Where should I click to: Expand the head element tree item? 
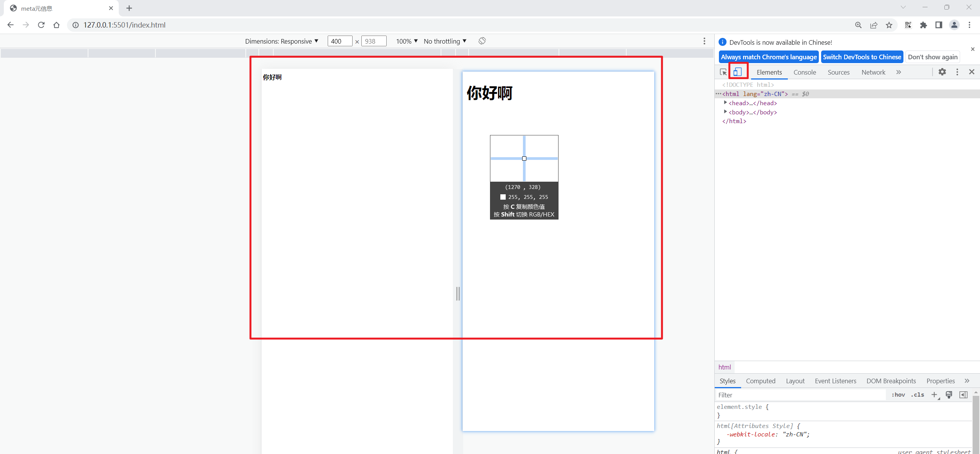point(724,103)
